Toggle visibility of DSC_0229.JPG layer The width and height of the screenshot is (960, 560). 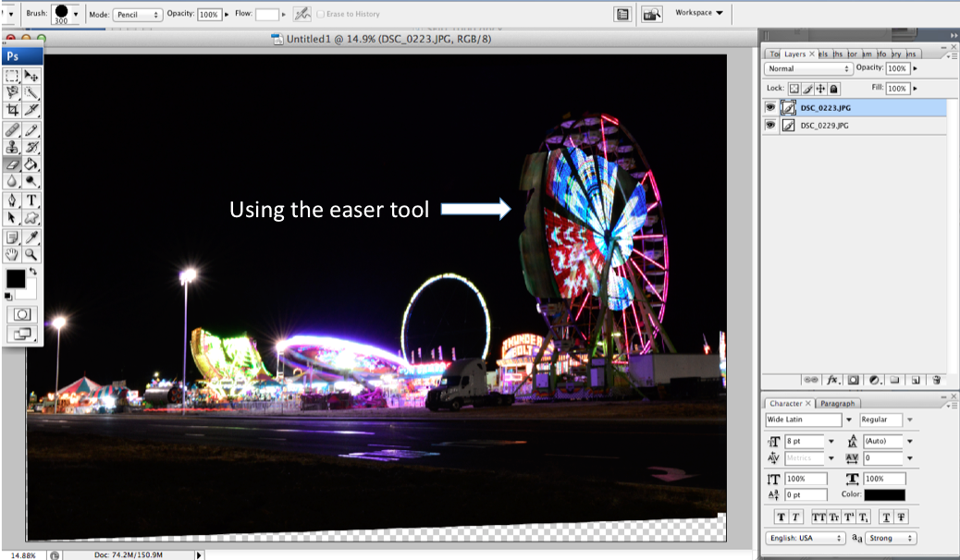point(770,126)
